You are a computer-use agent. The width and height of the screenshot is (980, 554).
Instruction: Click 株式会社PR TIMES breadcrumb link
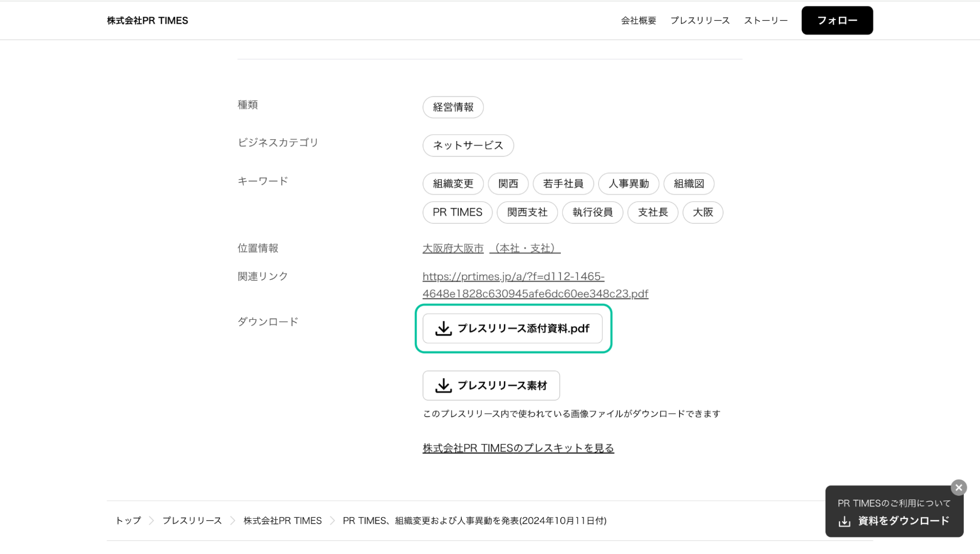click(282, 521)
